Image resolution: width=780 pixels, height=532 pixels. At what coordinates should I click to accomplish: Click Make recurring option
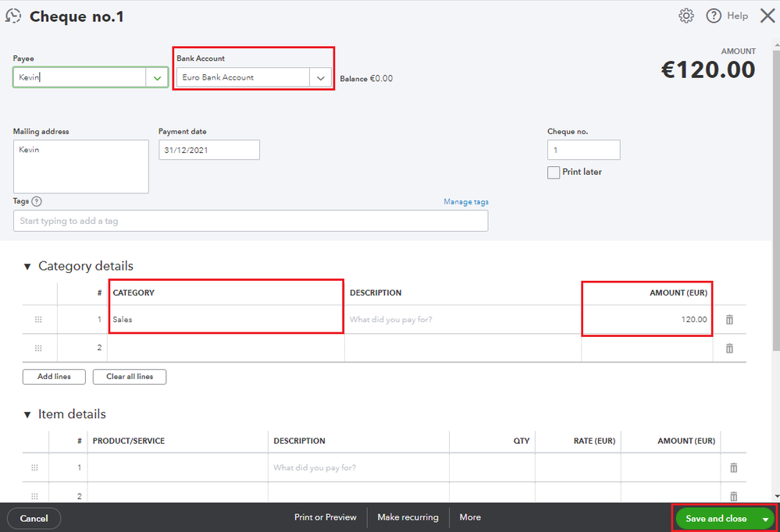[408, 517]
